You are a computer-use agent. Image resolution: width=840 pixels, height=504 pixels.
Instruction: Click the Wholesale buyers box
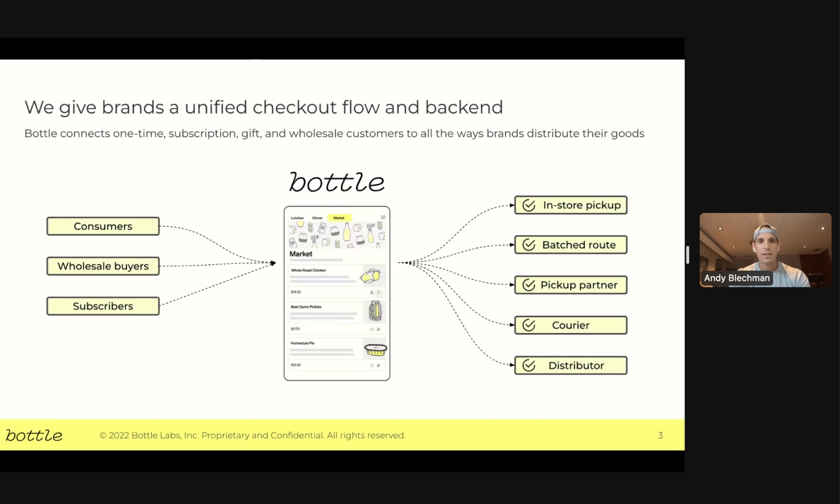tap(103, 266)
